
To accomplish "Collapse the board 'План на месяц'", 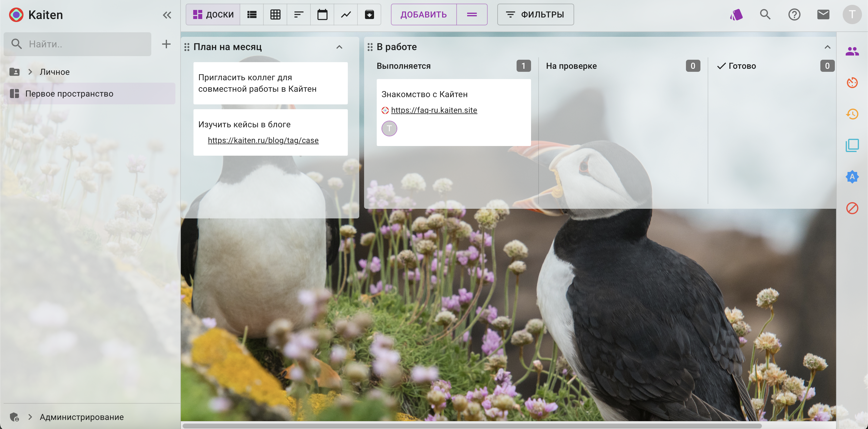I will click(339, 47).
